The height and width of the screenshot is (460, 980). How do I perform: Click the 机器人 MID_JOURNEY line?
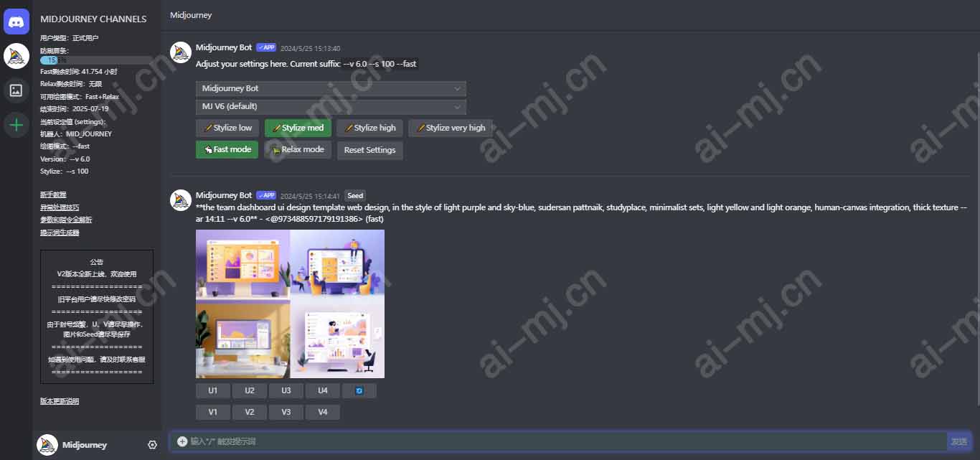(76, 133)
